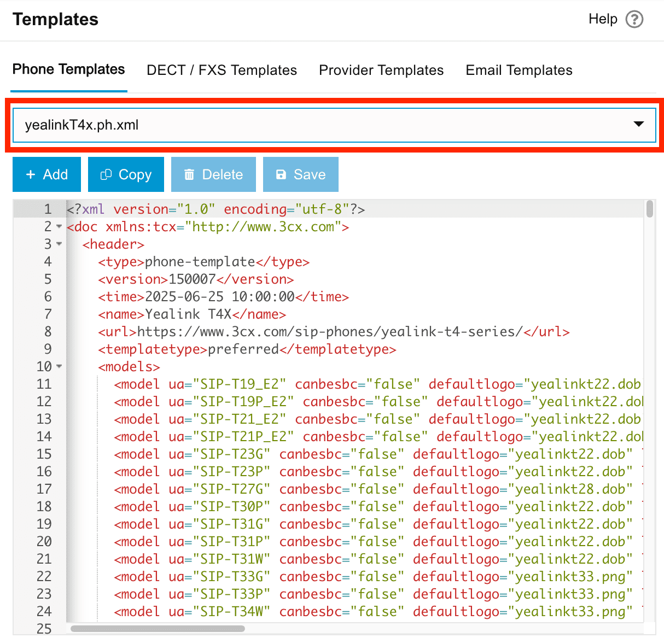
Task: Collapse the models section fold on line 10
Action: 59,366
